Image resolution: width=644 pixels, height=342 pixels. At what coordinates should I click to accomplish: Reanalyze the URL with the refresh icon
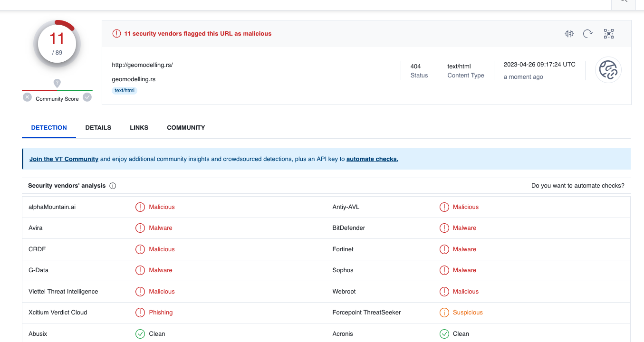point(588,34)
